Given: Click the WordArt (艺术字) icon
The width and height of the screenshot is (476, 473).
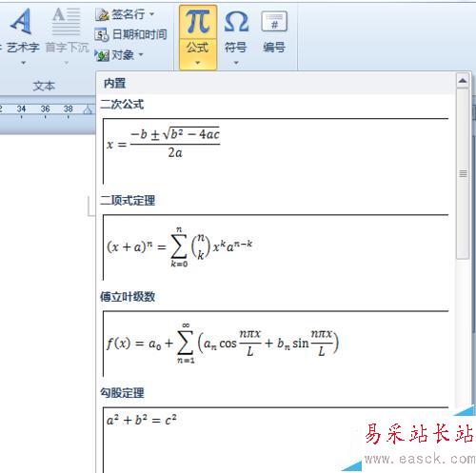Looking at the screenshot, I should pos(22,22).
